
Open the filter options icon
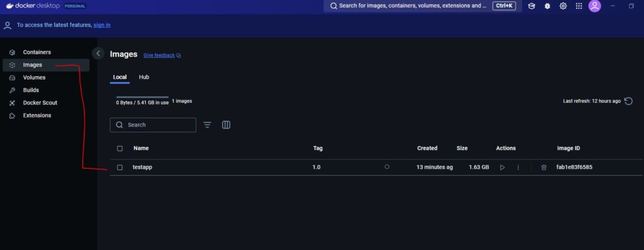208,125
